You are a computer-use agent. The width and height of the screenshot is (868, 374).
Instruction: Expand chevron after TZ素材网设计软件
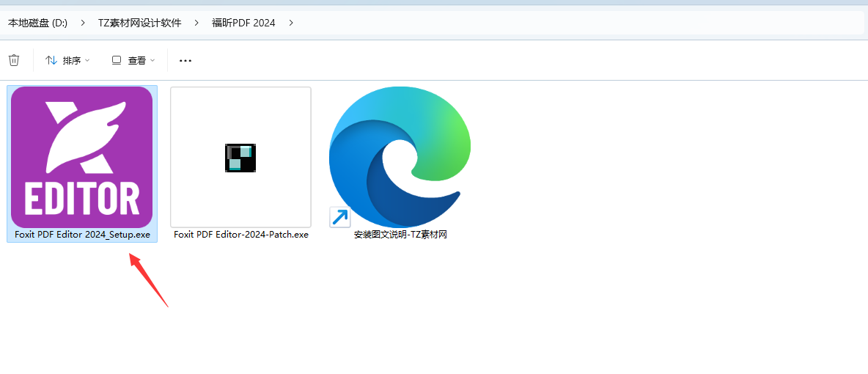click(196, 23)
